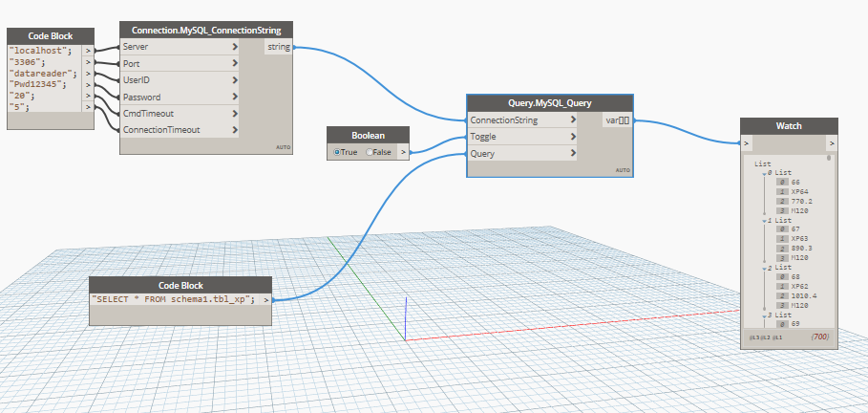The height and width of the screenshot is (413, 868).
Task: Click the Port input port chevron
Action: pos(235,63)
